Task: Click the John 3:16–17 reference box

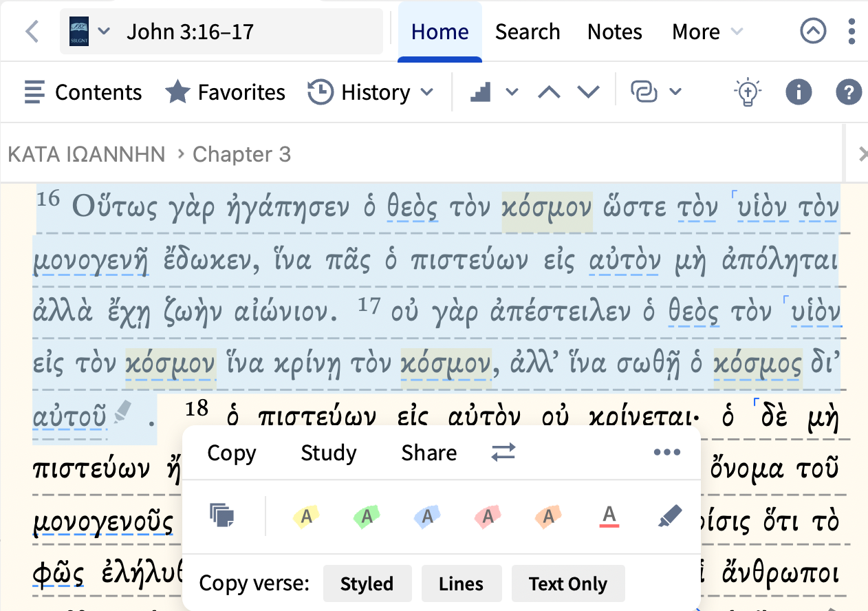Action: (221, 32)
